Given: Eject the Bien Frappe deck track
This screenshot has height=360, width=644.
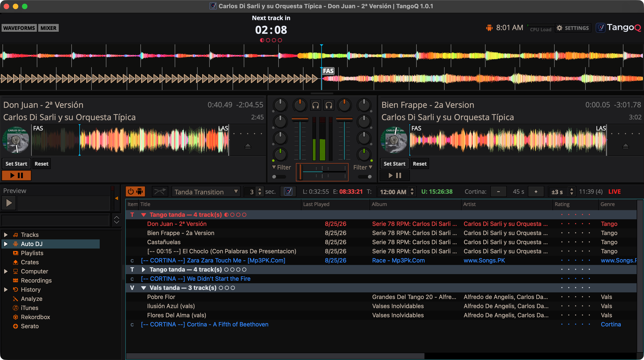Looking at the screenshot, I should click(625, 146).
